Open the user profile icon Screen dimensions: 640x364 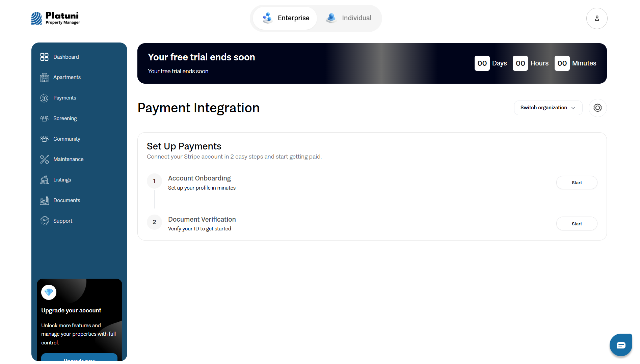597,18
